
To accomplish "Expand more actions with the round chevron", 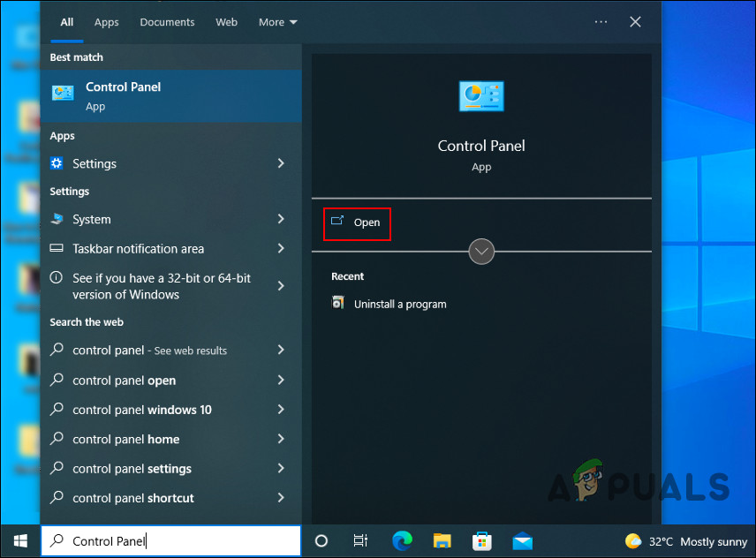I will (x=481, y=251).
